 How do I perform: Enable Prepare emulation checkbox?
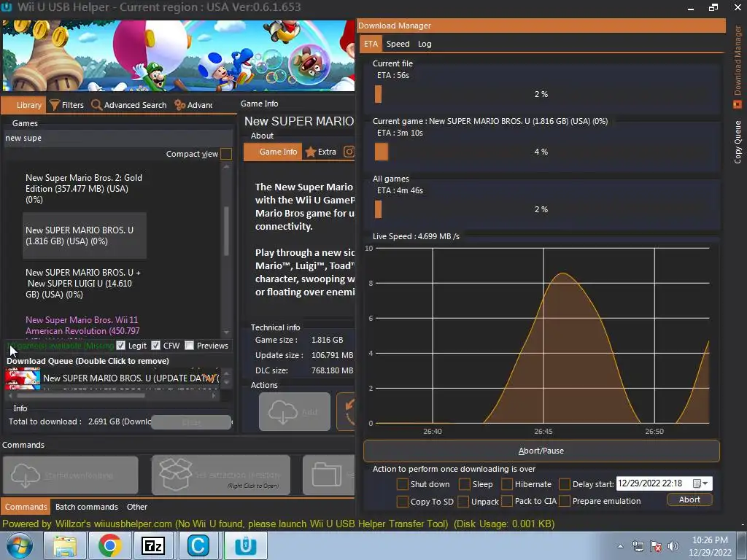click(x=565, y=502)
